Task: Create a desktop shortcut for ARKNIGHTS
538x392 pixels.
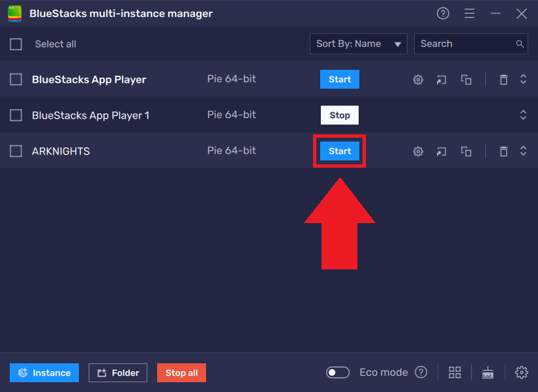Action: pyautogui.click(x=441, y=151)
